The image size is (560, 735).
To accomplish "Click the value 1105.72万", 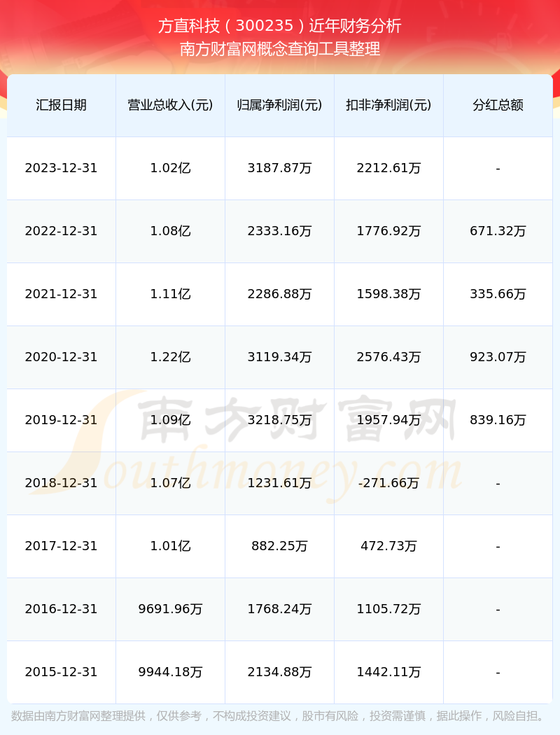I will 389,609.
